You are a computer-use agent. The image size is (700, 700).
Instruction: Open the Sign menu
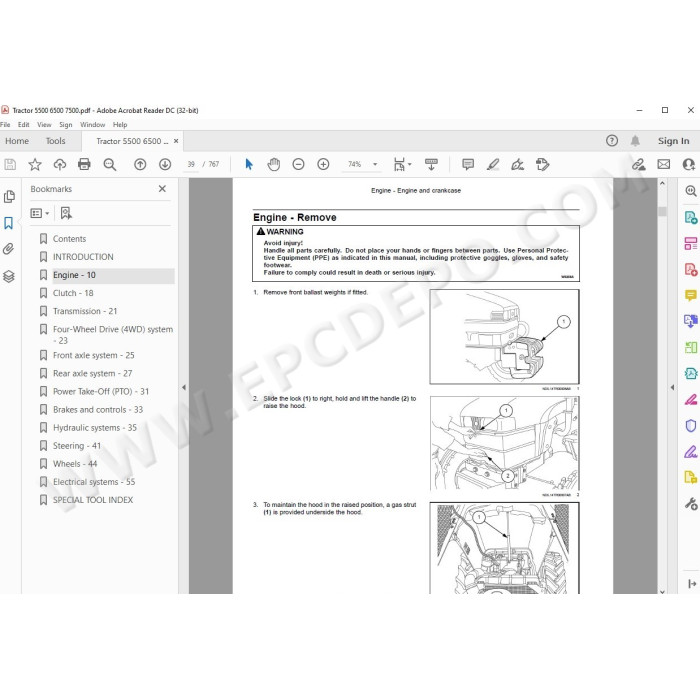coord(66,125)
